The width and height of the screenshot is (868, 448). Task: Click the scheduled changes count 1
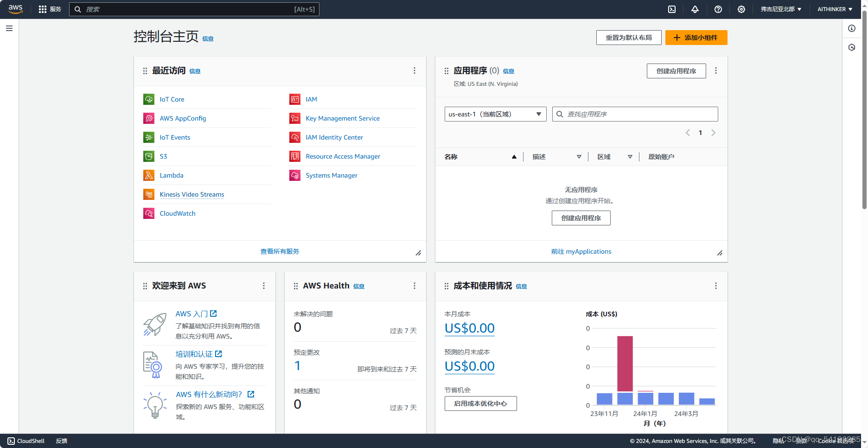pos(297,366)
